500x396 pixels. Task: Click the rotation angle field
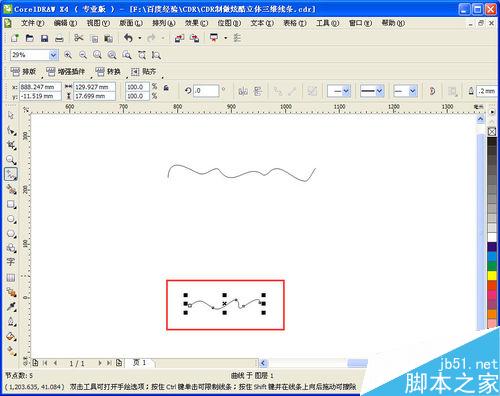[x=206, y=91]
